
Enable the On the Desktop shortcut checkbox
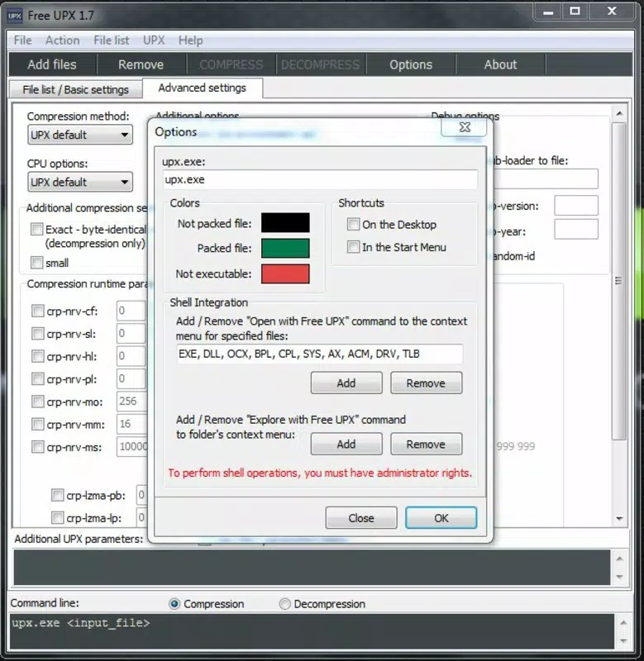354,224
